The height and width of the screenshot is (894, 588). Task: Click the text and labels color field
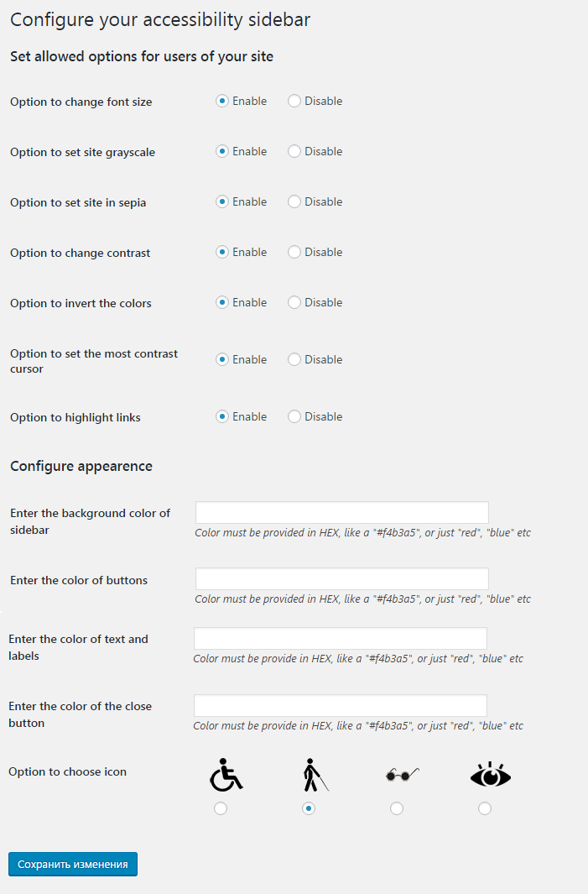point(341,639)
